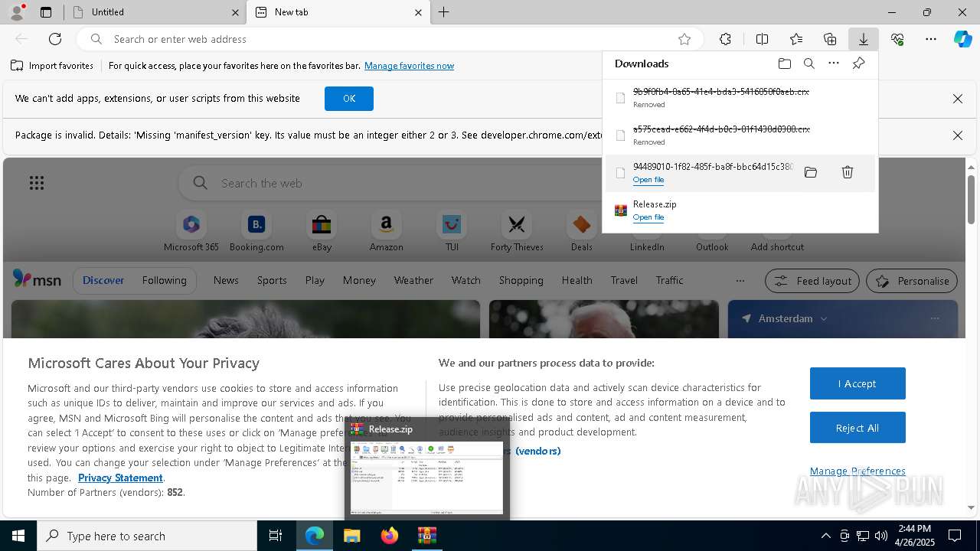The height and width of the screenshot is (551, 980).
Task: Open Collections icon in toolbar
Action: (x=830, y=39)
